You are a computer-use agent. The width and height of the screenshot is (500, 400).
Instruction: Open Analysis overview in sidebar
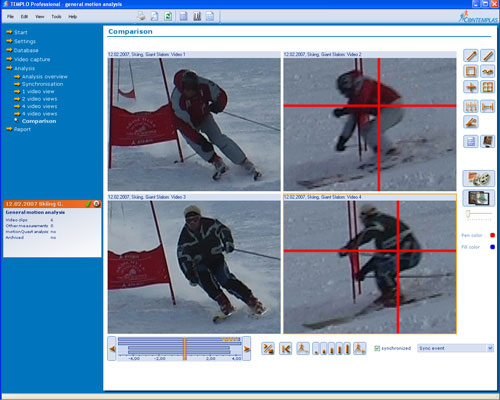point(45,77)
